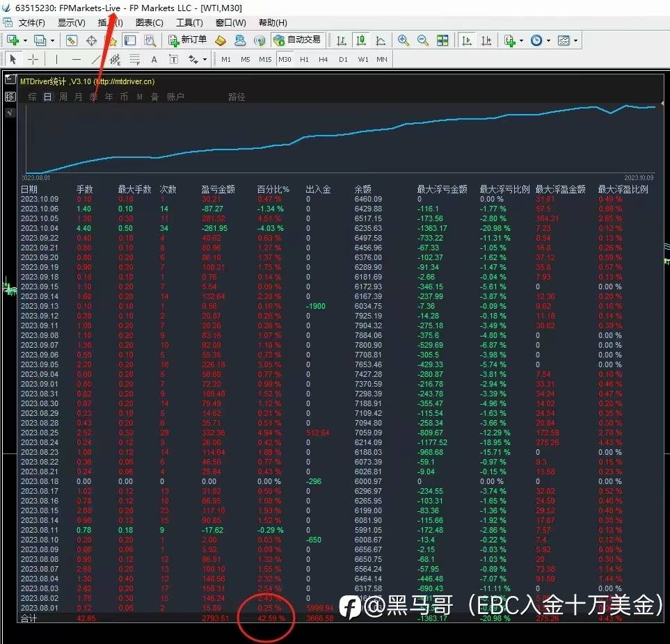Viewport: 670px width, 644px height.
Task: Switch to W1 timeframe
Action: (x=362, y=59)
